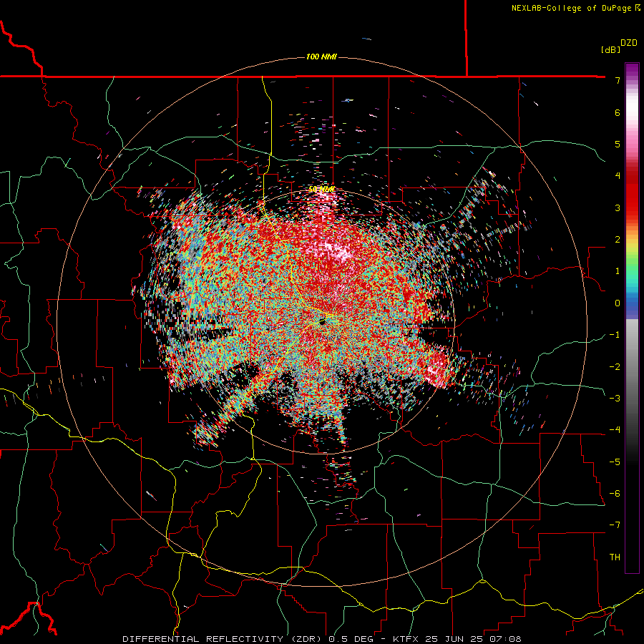The width and height of the screenshot is (644, 644).
Task: Click the 1 dB value on the color scale
Action: [x=618, y=271]
